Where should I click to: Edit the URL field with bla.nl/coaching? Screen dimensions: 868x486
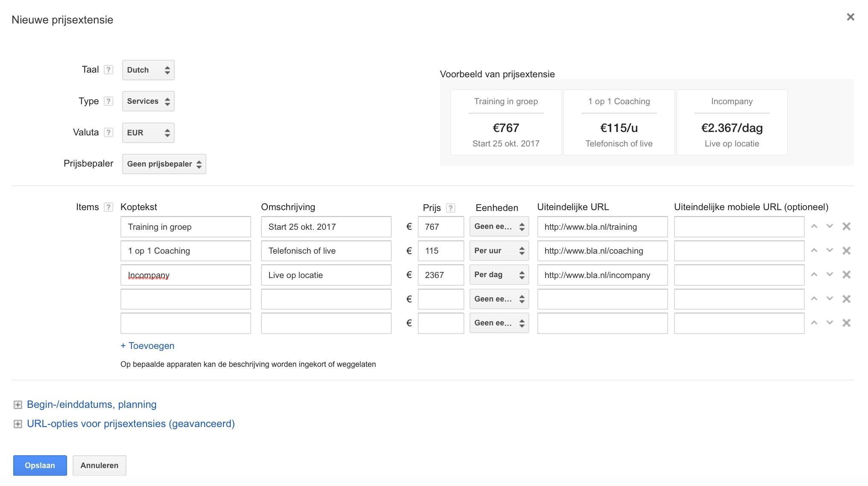[602, 251]
